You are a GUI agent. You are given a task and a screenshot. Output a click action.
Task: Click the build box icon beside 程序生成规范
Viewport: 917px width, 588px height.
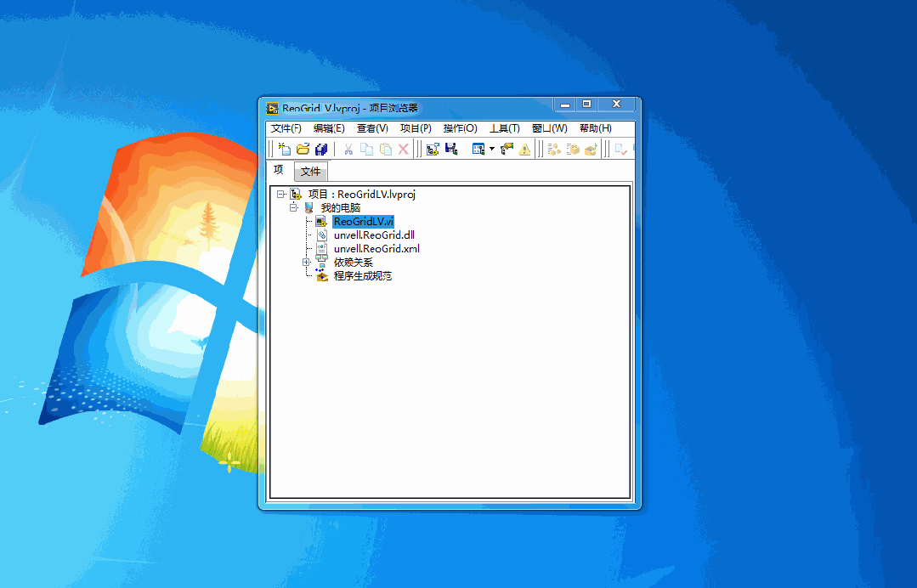[321, 276]
